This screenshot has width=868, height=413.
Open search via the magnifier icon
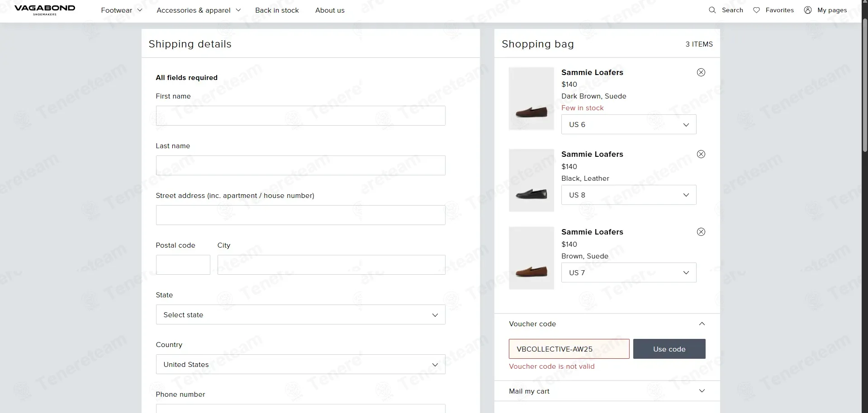click(712, 10)
